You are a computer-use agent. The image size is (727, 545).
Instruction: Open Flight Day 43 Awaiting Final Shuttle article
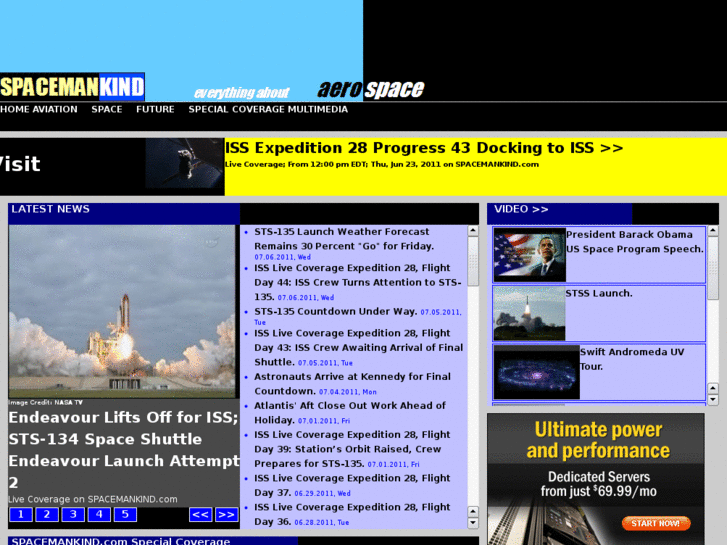pos(358,347)
